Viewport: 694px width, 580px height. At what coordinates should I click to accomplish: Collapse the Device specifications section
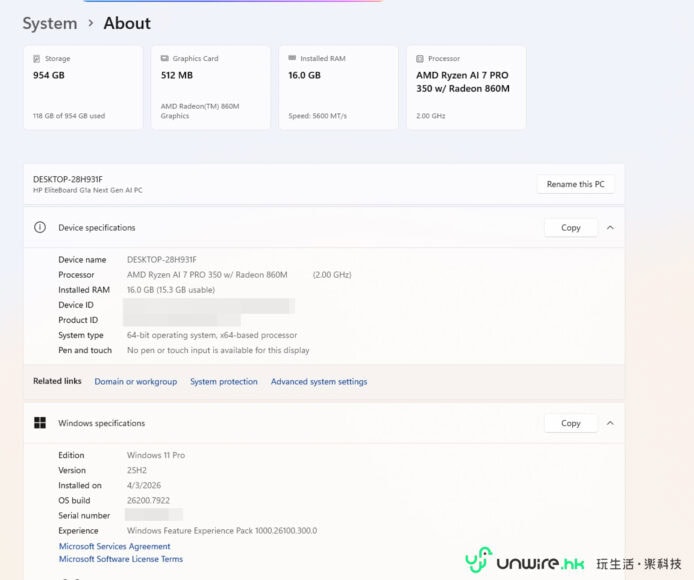pyautogui.click(x=610, y=228)
